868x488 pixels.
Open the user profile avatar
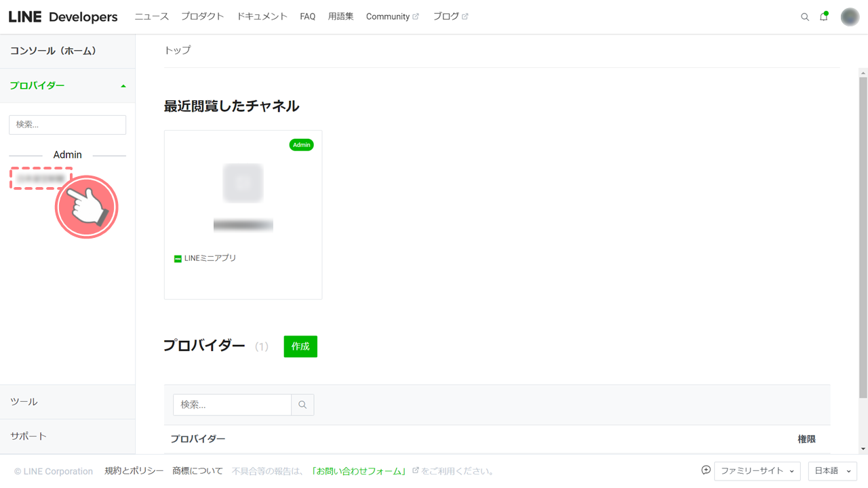(x=850, y=17)
